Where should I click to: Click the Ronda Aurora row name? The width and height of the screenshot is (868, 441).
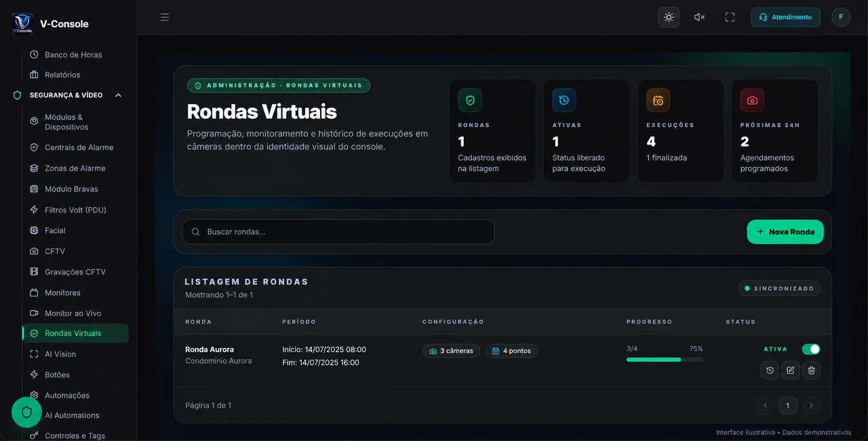(x=210, y=349)
